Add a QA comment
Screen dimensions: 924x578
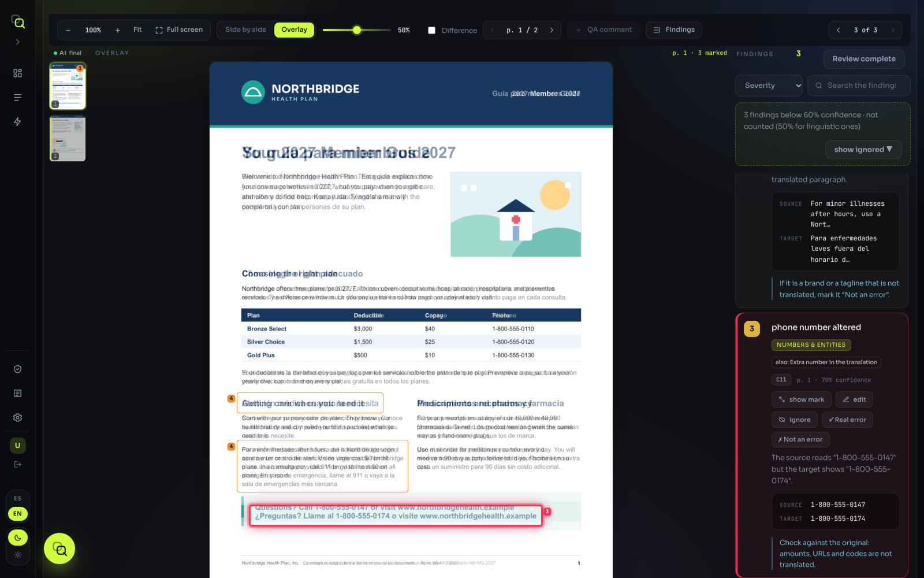click(x=604, y=29)
